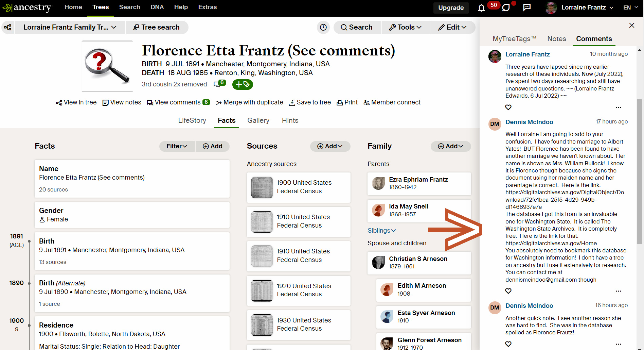Open the messages chat icon in header
The width and height of the screenshot is (644, 350).
click(506, 7)
